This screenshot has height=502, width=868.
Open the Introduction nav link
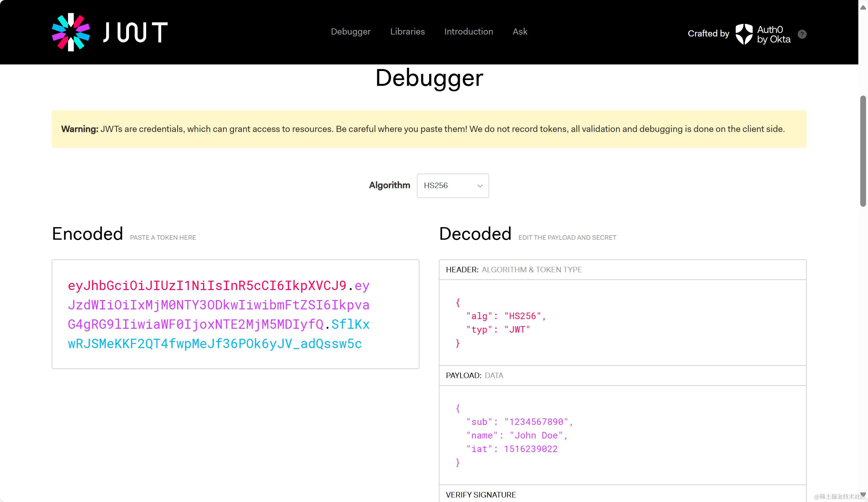tap(469, 31)
